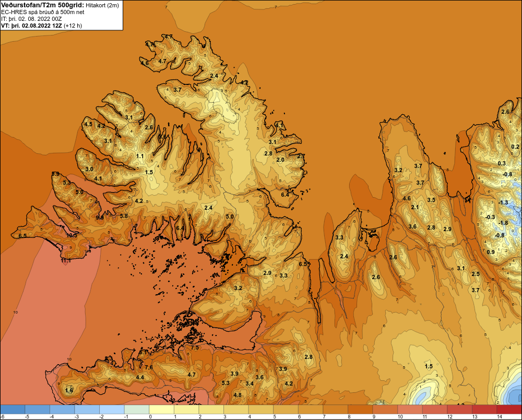Click the 5.9 temperature value on the map

point(56,174)
